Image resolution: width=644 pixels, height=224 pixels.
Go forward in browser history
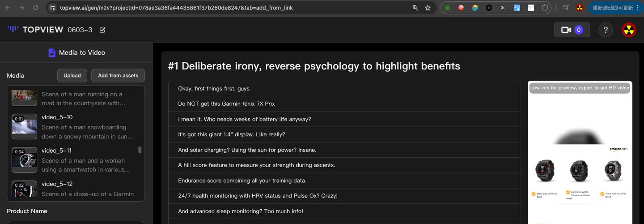[x=21, y=8]
